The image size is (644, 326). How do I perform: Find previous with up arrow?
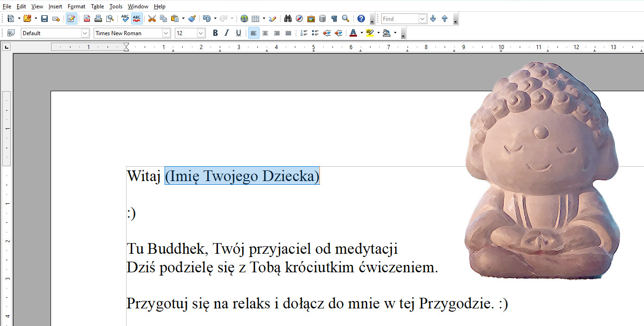coord(445,19)
